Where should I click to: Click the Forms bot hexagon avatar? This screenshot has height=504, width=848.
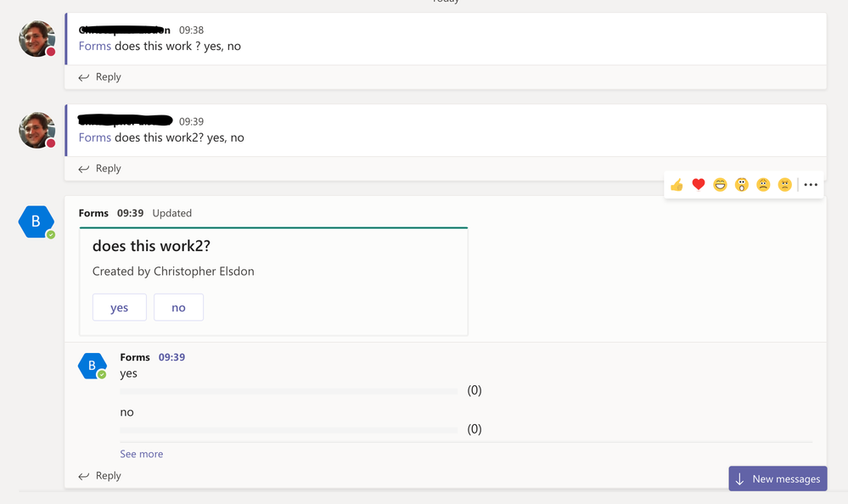point(37,221)
